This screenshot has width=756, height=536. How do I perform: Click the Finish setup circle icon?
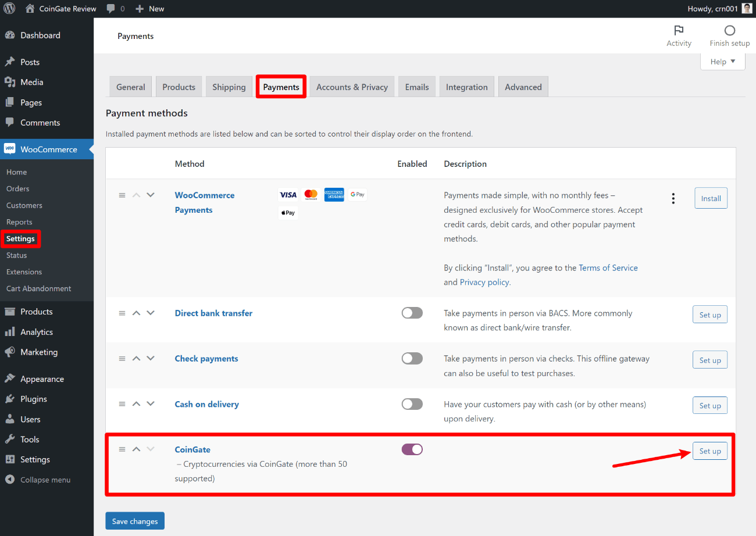point(730,30)
